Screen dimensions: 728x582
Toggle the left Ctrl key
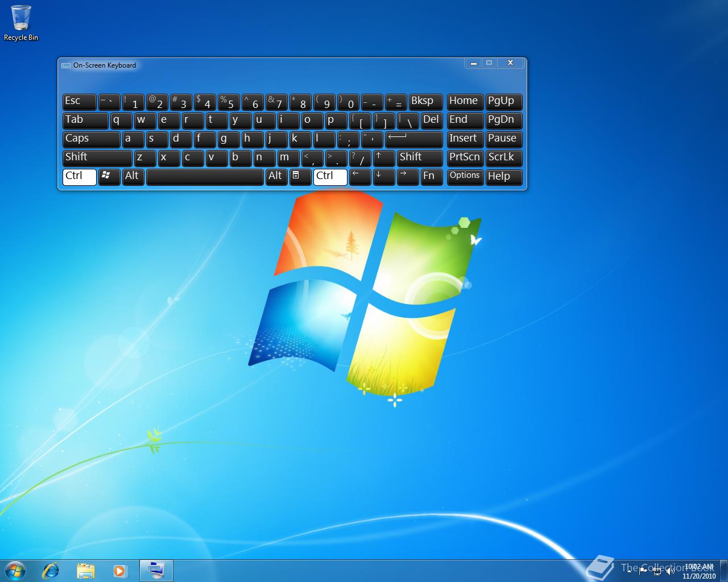click(x=79, y=177)
